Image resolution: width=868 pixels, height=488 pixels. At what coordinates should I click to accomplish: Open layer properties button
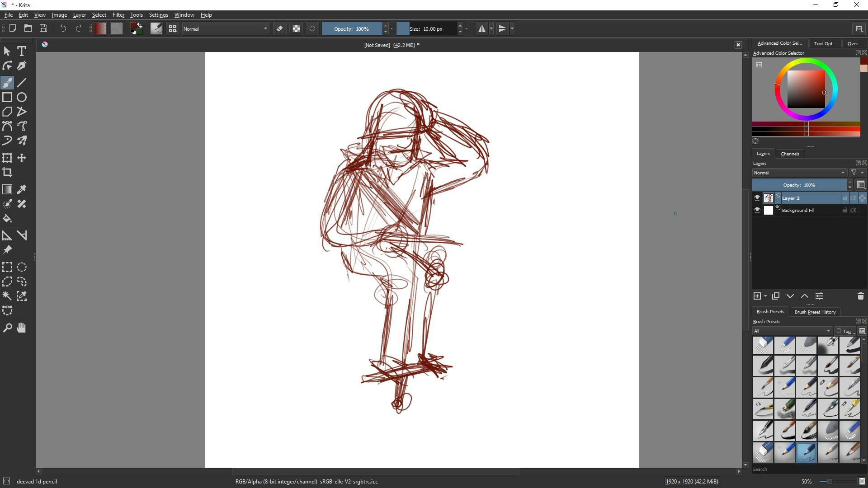pos(819,296)
